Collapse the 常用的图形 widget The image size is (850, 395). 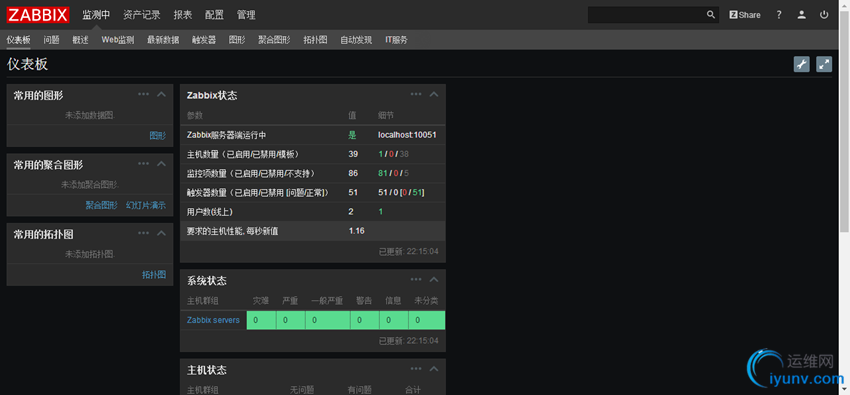click(161, 94)
